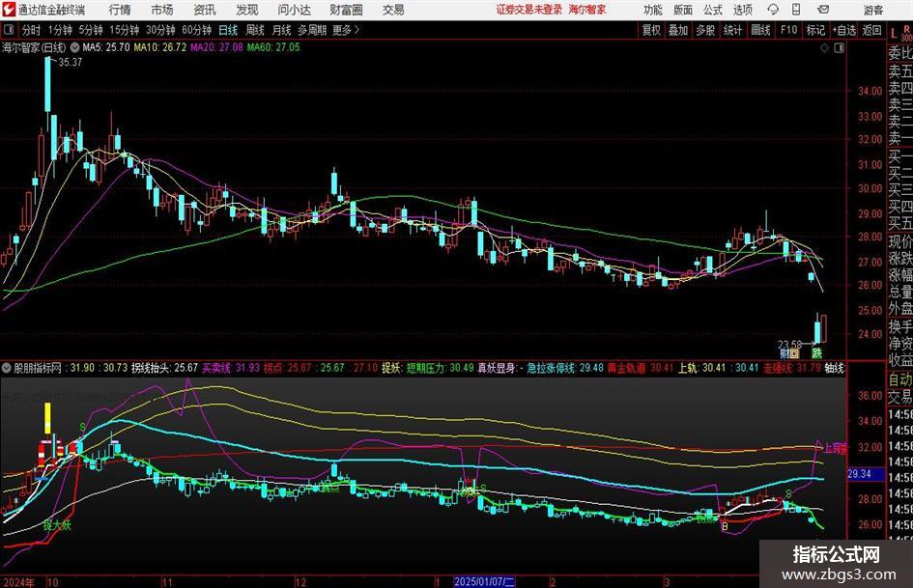Viewport: 913px width, 588px height.
Task: Open the 问小达 menu
Action: [x=294, y=10]
